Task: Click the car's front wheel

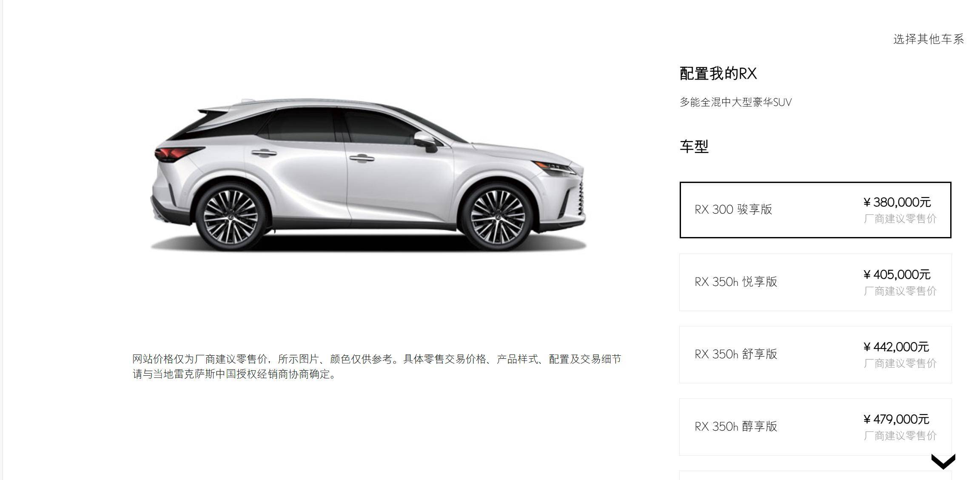Action: (x=497, y=216)
